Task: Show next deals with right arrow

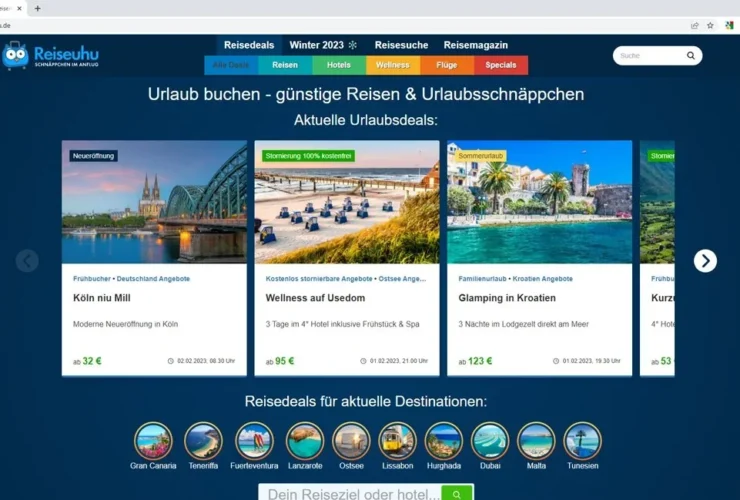Action: (x=705, y=261)
